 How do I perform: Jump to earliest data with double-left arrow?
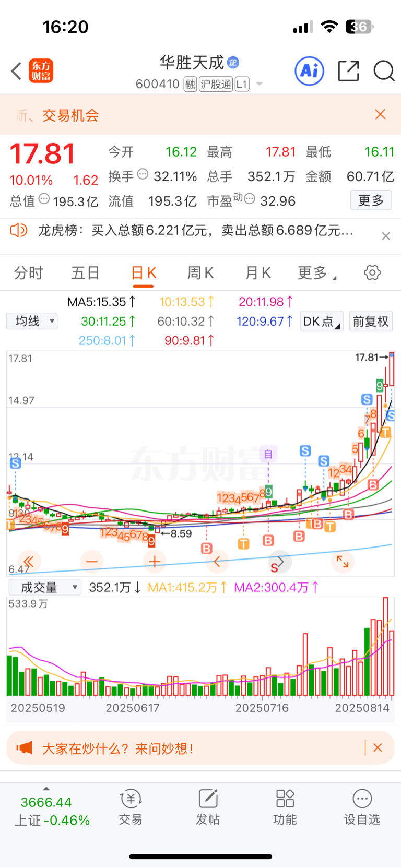pos(29,562)
